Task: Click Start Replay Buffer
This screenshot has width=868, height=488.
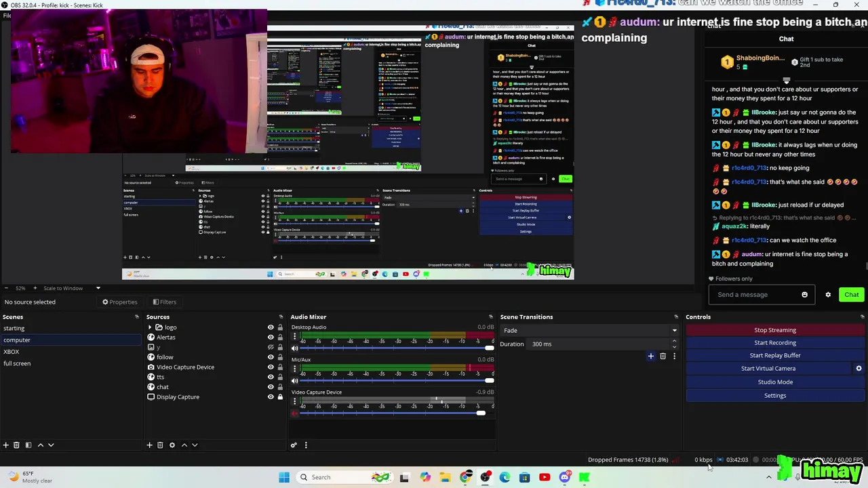Action: coord(775,355)
